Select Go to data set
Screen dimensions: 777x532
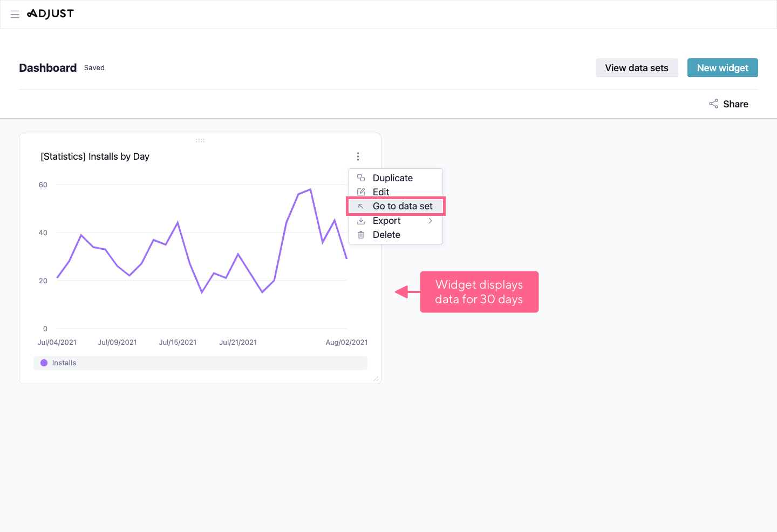396,206
